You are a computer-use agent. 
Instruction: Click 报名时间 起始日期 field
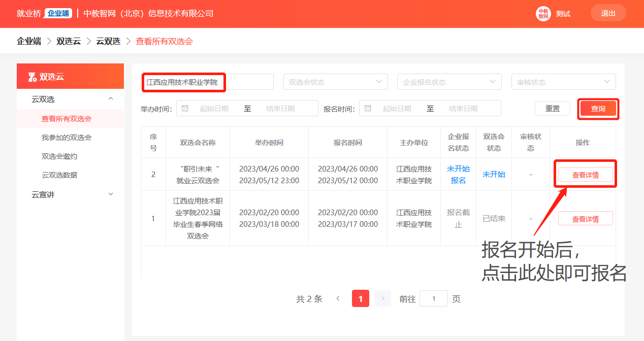[397, 109]
